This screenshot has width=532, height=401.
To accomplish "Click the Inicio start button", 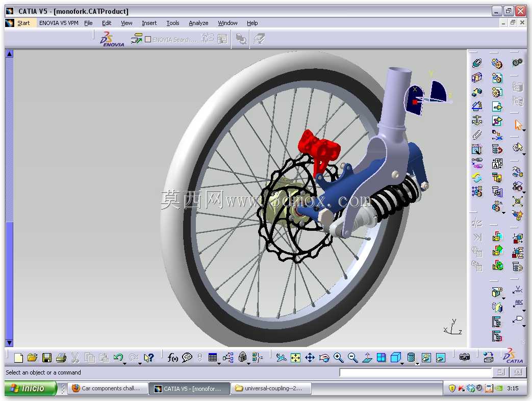I will tap(30, 388).
